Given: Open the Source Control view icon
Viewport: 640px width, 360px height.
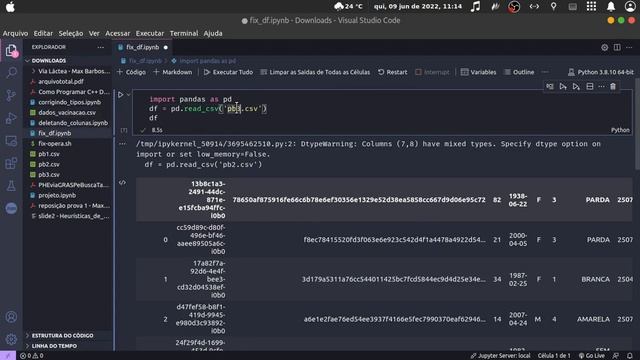Looking at the screenshot, I should pos(11,96).
